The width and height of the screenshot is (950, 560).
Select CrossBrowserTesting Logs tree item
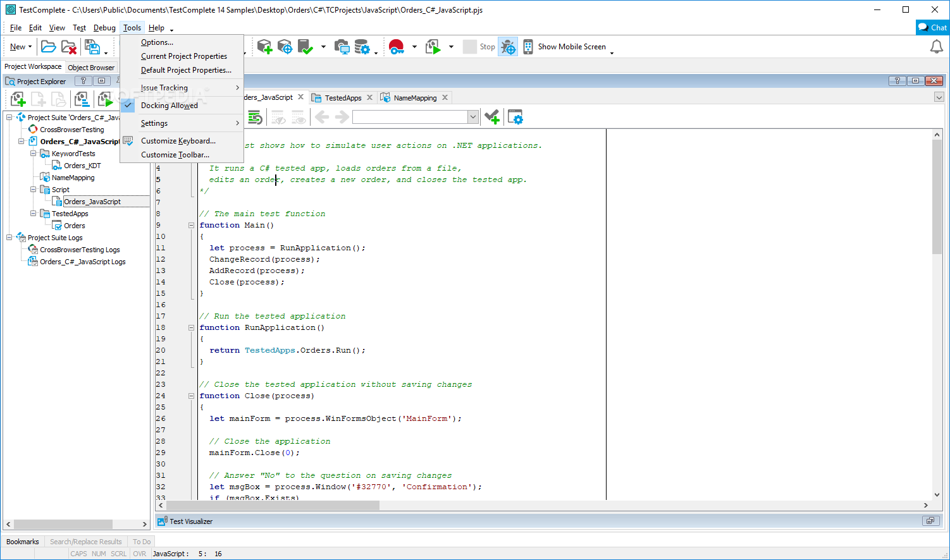[x=80, y=250]
